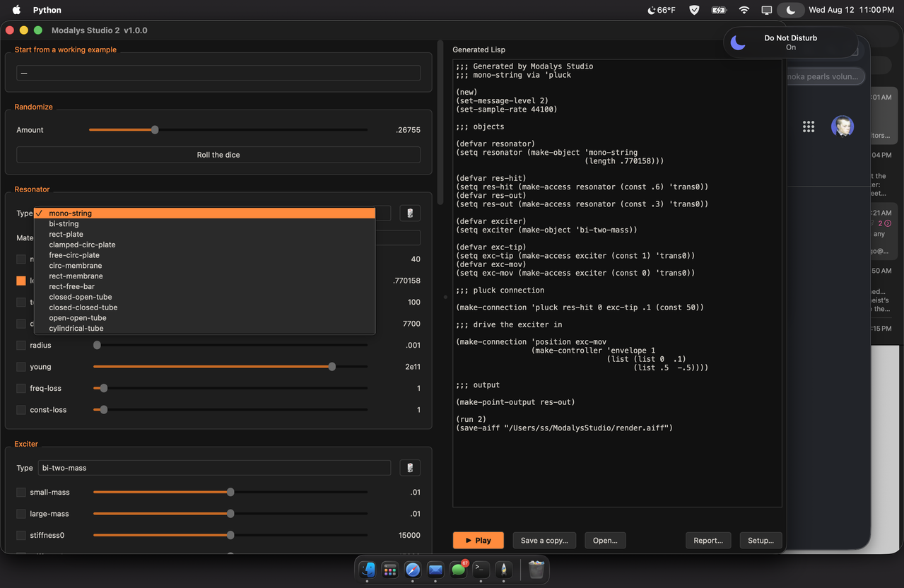Open the Python menu in the menu bar
This screenshot has height=588, width=904.
[47, 10]
